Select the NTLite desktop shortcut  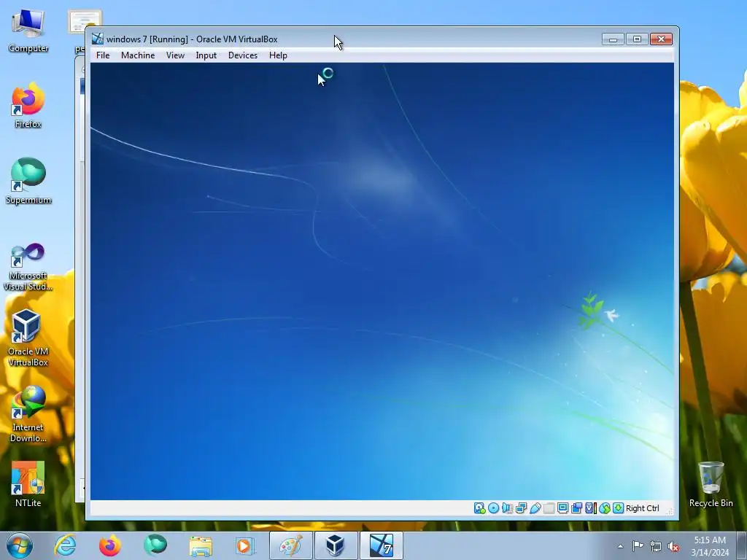tap(28, 484)
